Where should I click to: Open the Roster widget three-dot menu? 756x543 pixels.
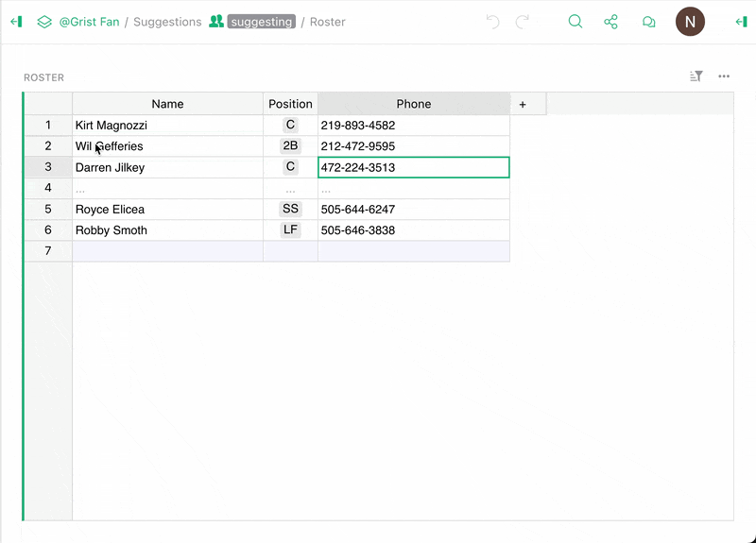(x=724, y=76)
